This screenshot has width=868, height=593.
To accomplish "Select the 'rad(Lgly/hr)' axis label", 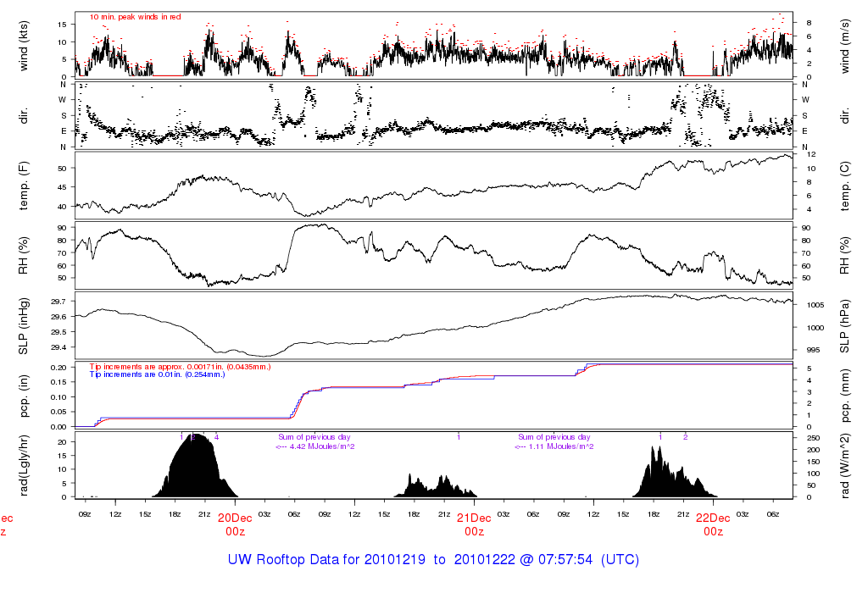I will [23, 465].
